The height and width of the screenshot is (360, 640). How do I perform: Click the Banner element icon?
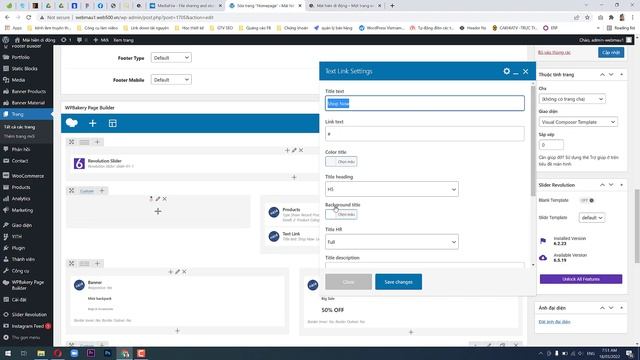(79, 285)
